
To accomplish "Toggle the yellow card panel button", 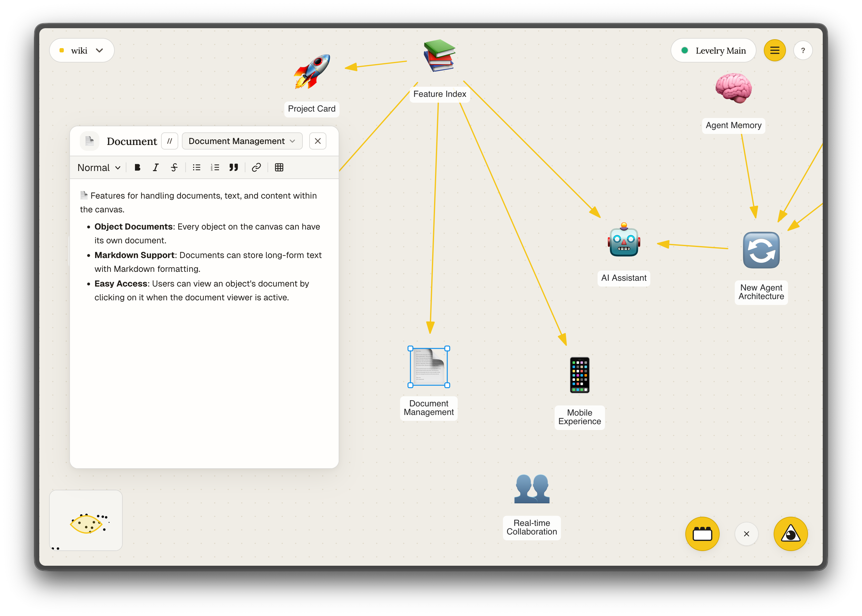I will [x=702, y=534].
